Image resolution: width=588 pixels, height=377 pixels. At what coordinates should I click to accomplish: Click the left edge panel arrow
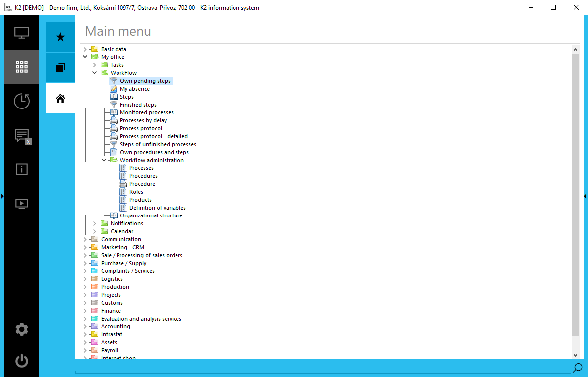point(2,196)
